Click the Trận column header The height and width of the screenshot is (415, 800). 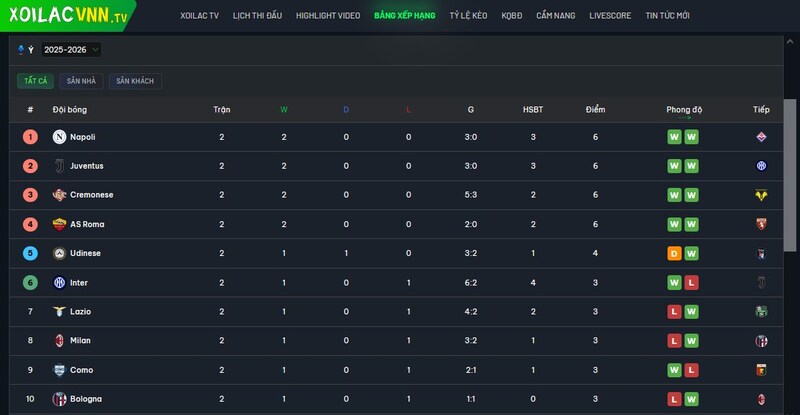[221, 109]
